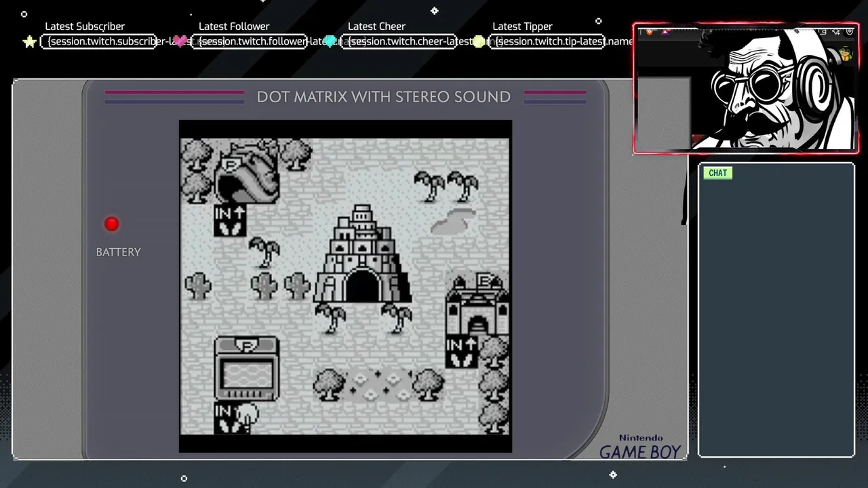Image resolution: width=868 pixels, height=488 pixels.
Task: Click the leftmost cactus on the map
Action: coord(197,286)
